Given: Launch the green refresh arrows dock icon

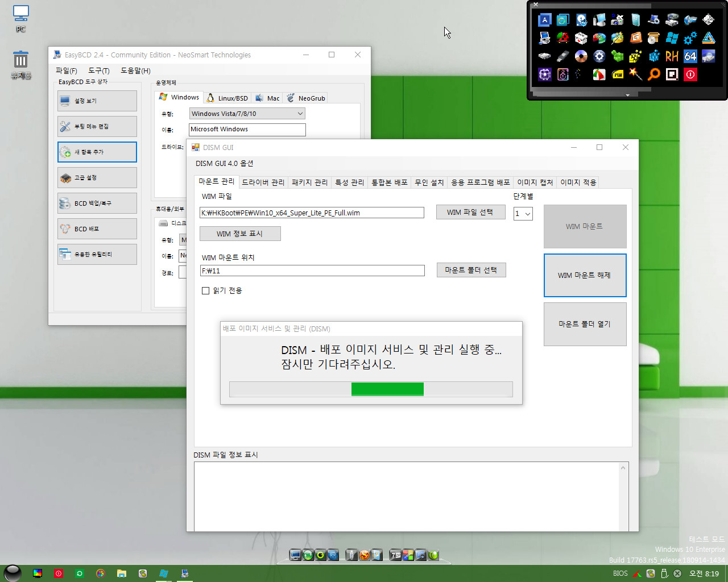Looking at the screenshot, I should click(x=308, y=555).
